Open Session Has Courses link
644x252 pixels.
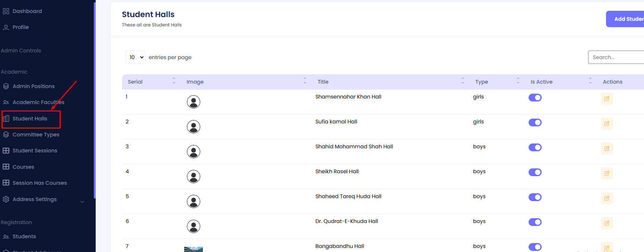tap(39, 183)
